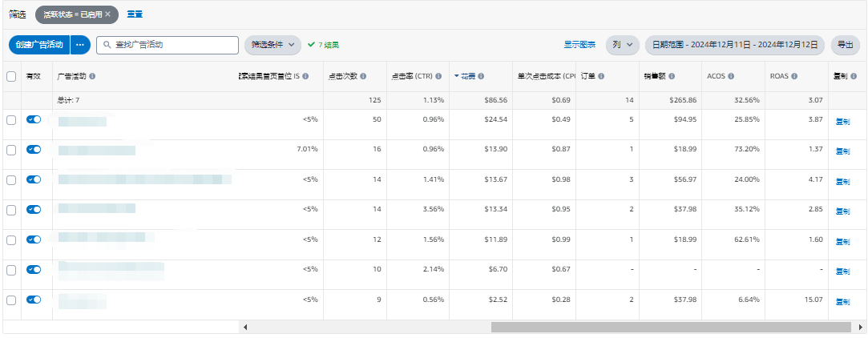Viewport: 868px width, 338px height.
Task: Click the 创建广告活动 button
Action: tap(39, 45)
